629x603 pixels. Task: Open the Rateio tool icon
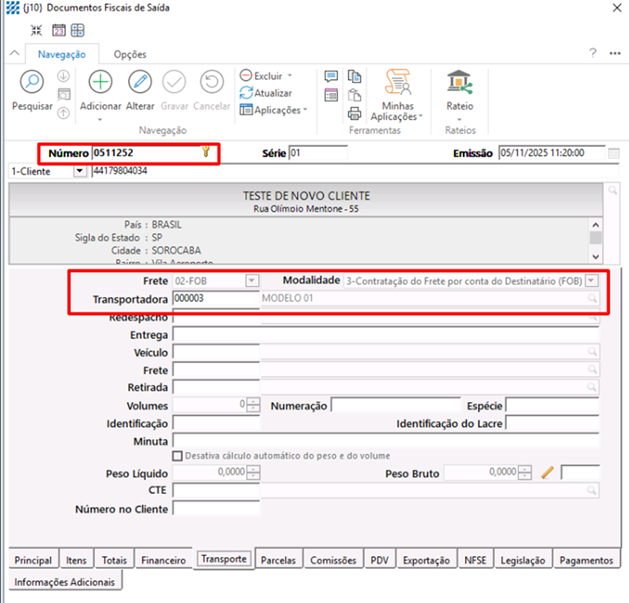pyautogui.click(x=460, y=82)
